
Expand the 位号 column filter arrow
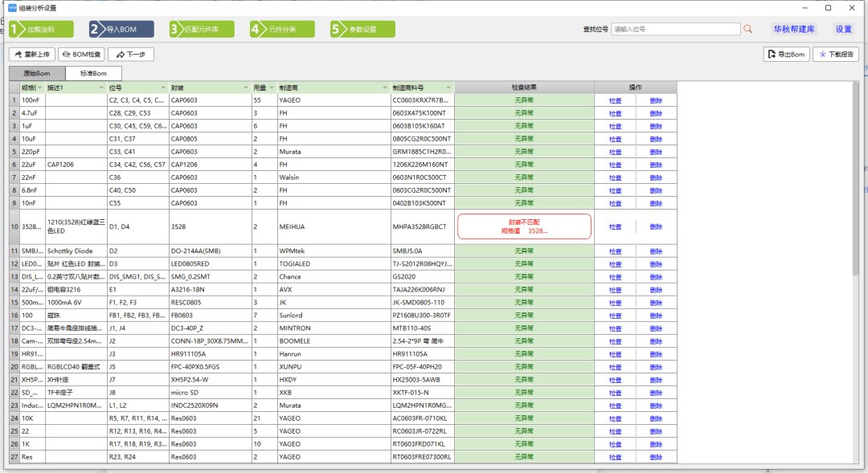coord(163,88)
